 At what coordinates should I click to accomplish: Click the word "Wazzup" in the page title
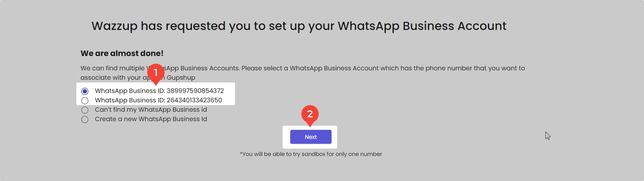(x=114, y=26)
